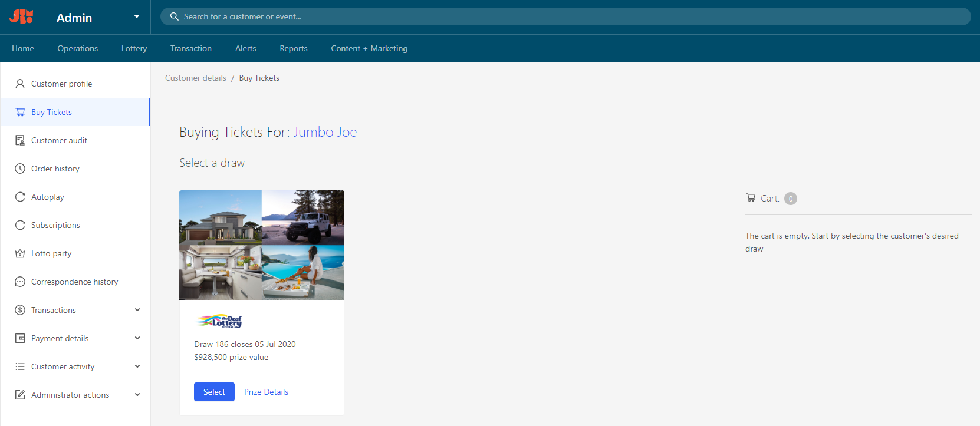The image size is (980, 426).
Task: Click the house prize photo thumbnail
Action: coord(221,217)
